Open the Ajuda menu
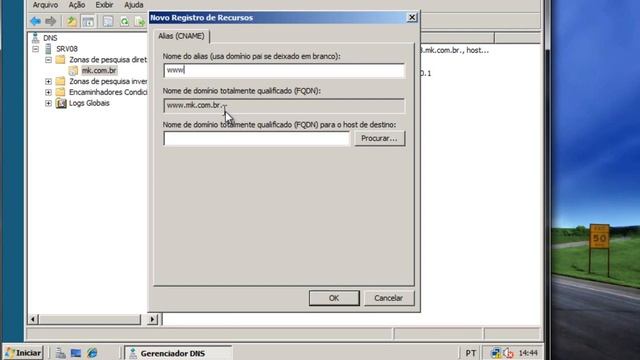Screen dimensions: 640x360 coord(133,5)
